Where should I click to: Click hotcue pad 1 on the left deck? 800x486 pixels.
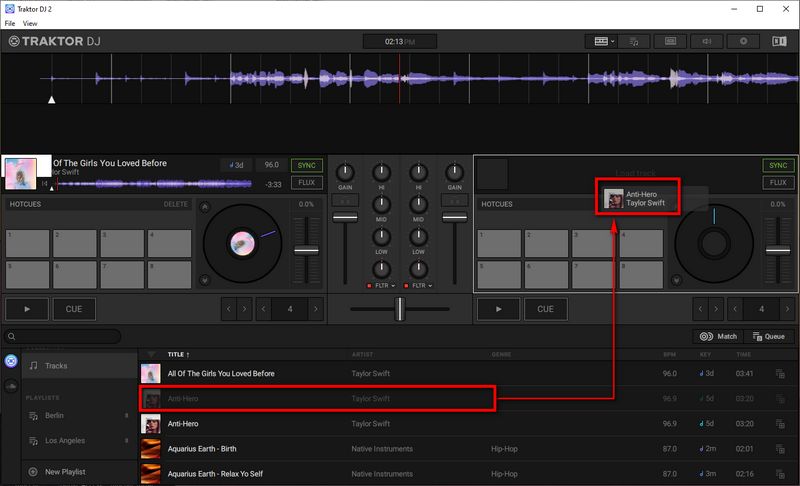pyautogui.click(x=28, y=243)
